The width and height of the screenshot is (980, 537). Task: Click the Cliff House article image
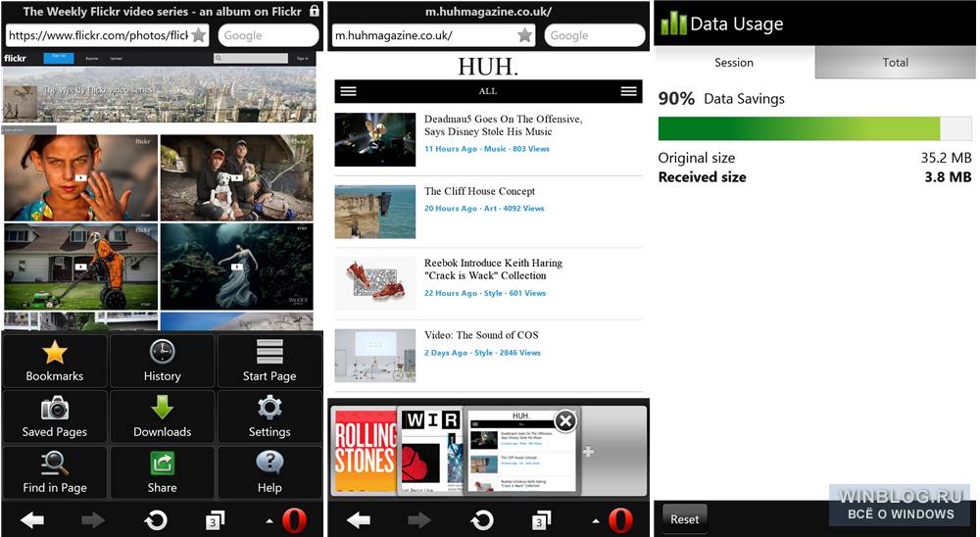375,212
